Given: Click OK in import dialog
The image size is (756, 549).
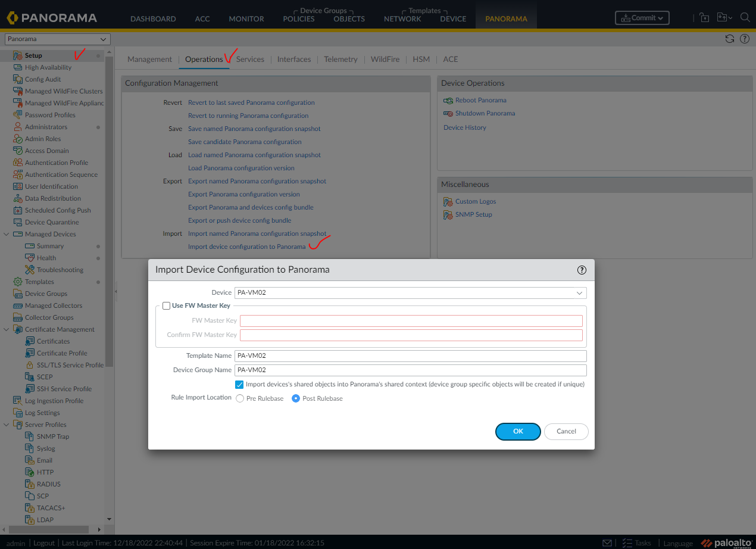Looking at the screenshot, I should (518, 431).
